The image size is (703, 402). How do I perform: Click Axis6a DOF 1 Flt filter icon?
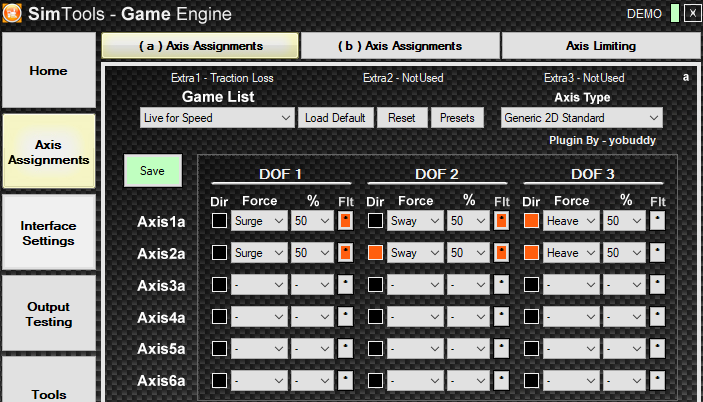coord(345,380)
